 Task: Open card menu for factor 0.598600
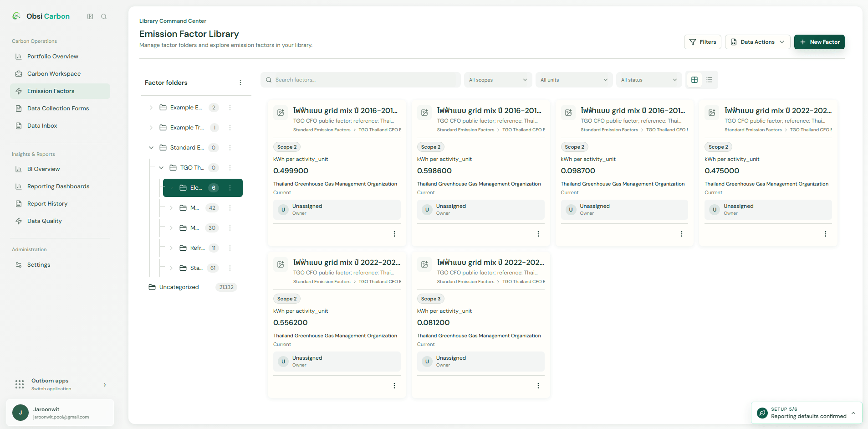pyautogui.click(x=538, y=234)
